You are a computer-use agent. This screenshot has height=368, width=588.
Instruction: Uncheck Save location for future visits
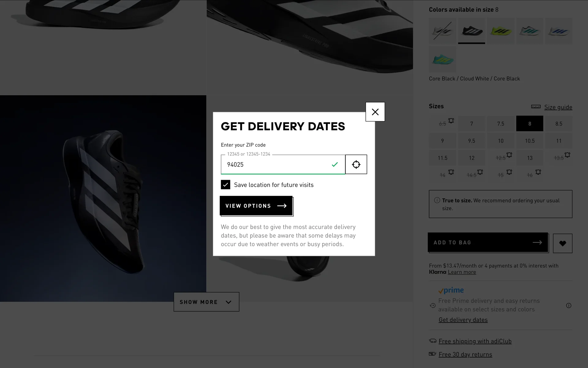(x=225, y=185)
